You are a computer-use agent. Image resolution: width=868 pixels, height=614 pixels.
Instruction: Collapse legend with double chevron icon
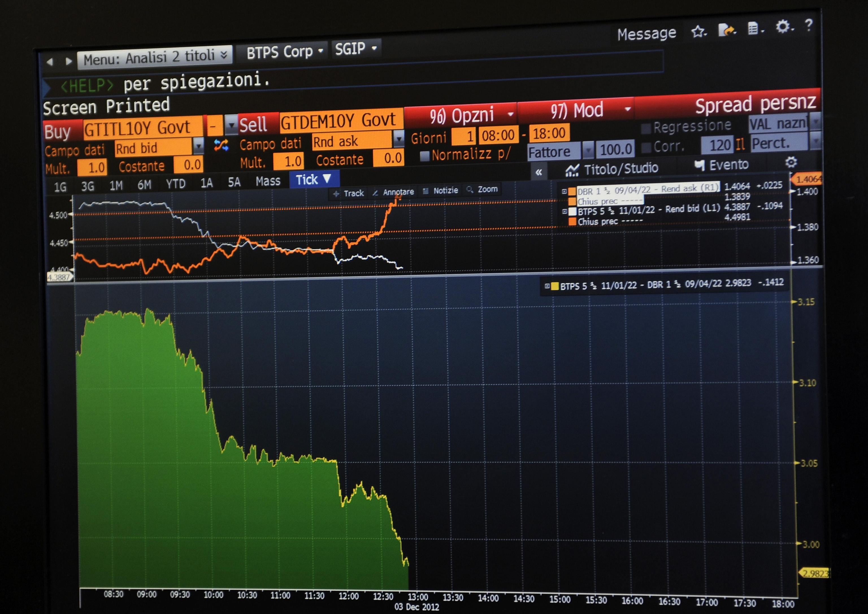(539, 172)
